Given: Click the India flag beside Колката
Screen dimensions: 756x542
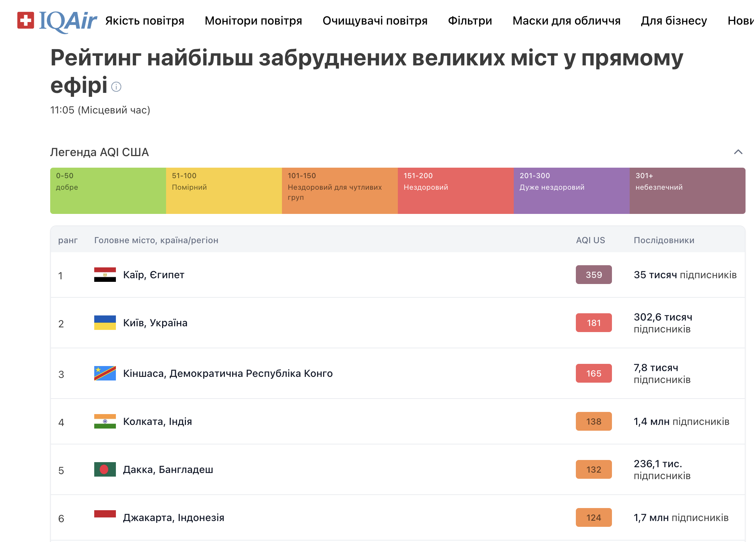Looking at the screenshot, I should tap(105, 421).
